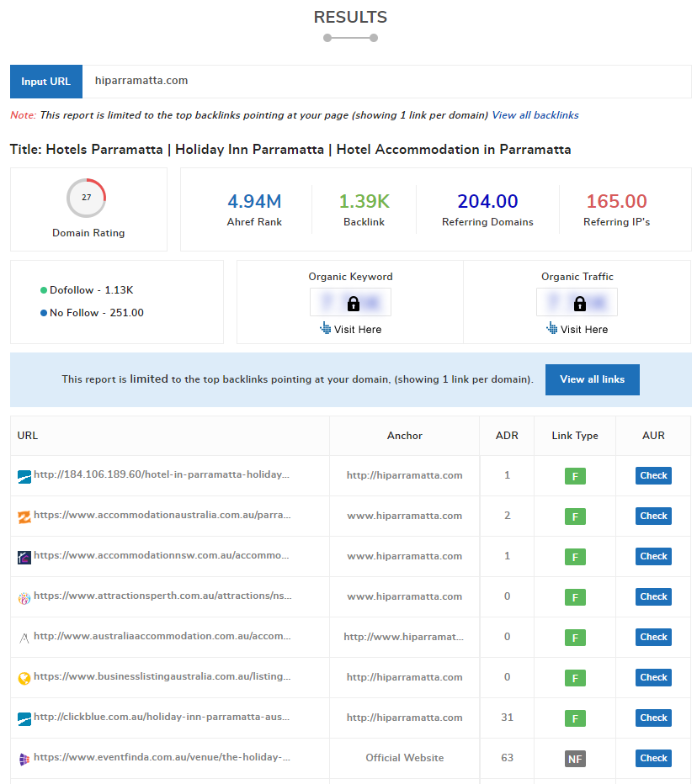Click the 1.39K Backlink value
697x784 pixels.
(x=364, y=202)
